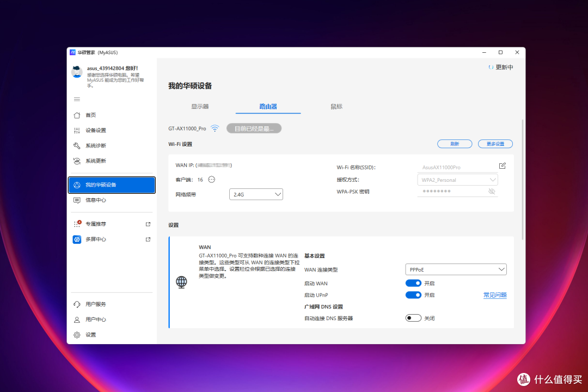The height and width of the screenshot is (392, 588).
Task: Click the WAN IP label text
Action: [x=185, y=165]
